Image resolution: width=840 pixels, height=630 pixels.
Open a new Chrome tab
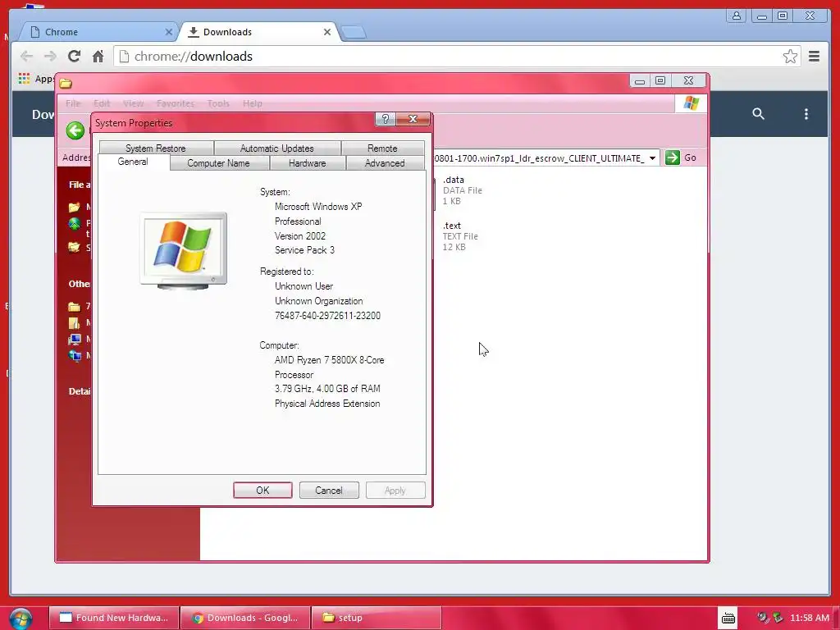(x=354, y=33)
